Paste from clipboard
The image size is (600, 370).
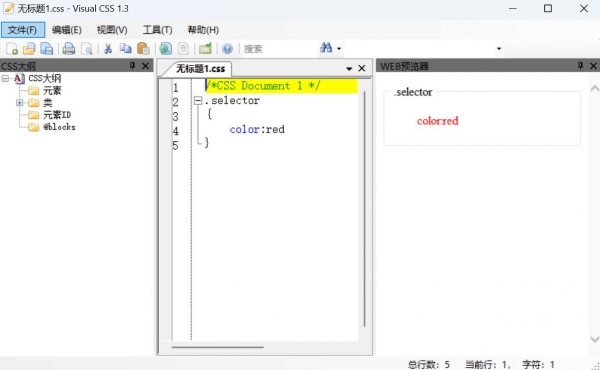pyautogui.click(x=143, y=49)
